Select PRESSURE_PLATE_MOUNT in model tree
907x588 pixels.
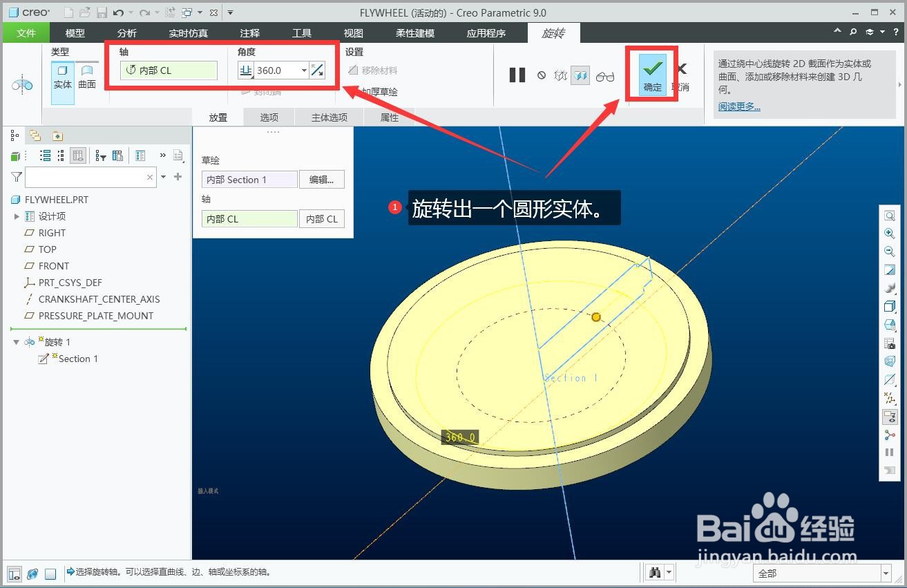(x=96, y=316)
